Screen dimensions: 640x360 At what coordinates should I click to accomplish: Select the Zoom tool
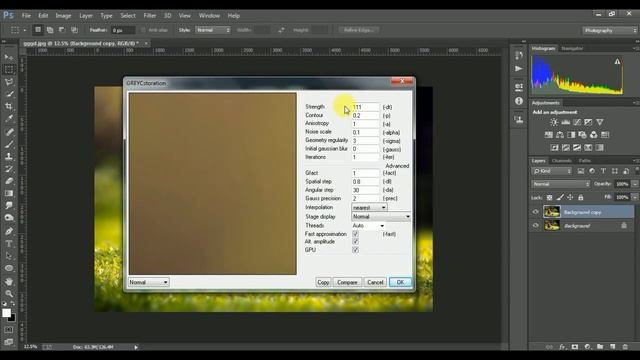point(9,293)
